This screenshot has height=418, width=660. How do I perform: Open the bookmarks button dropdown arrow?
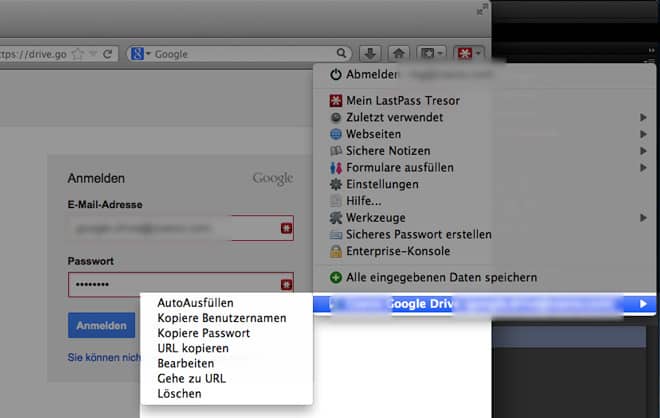[440, 53]
